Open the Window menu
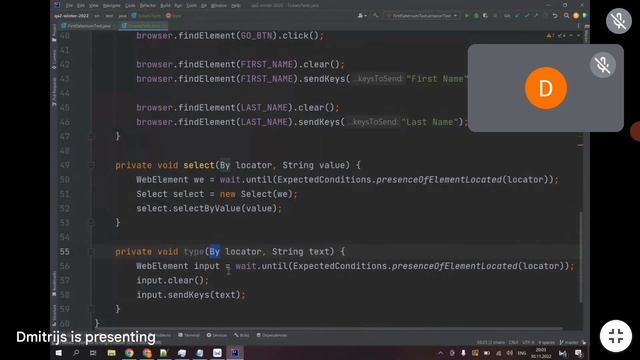The width and height of the screenshot is (640, 360). coord(219,6)
